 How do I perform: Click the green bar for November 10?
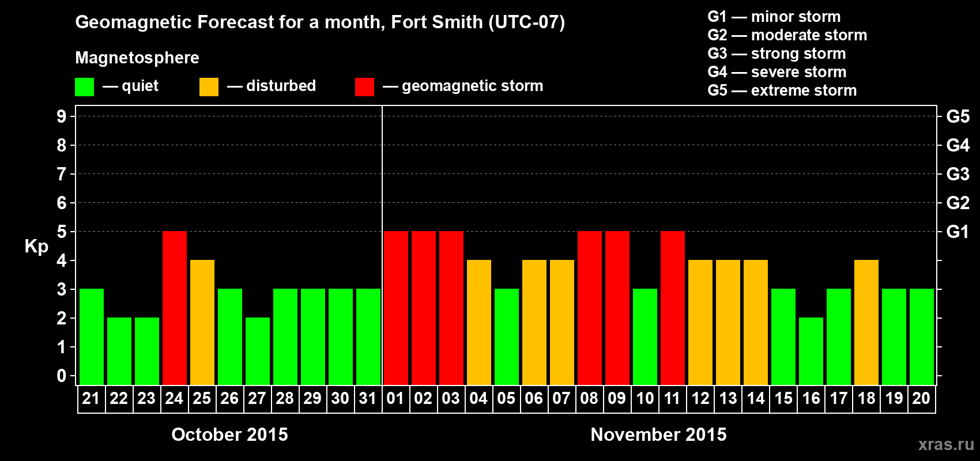tap(645, 337)
